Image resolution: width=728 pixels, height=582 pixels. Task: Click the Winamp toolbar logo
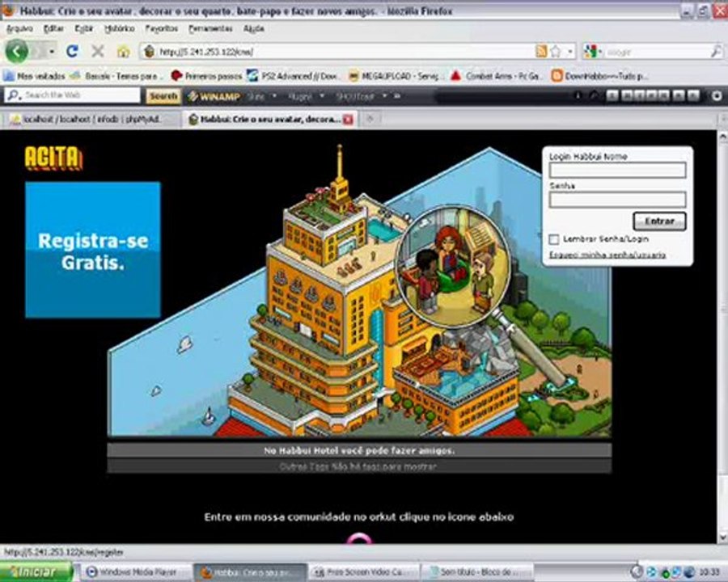click(x=214, y=96)
